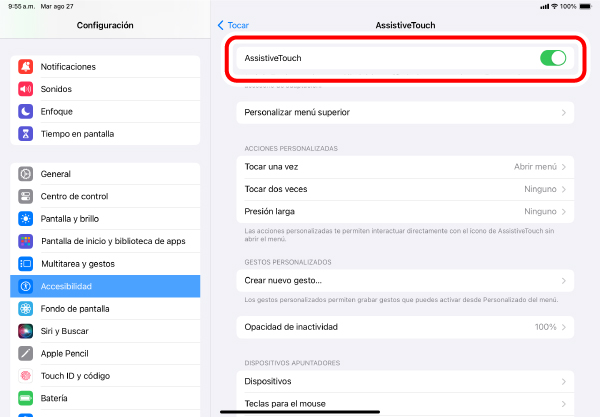
Task: Select Accesibilidad in the sidebar
Action: point(105,286)
